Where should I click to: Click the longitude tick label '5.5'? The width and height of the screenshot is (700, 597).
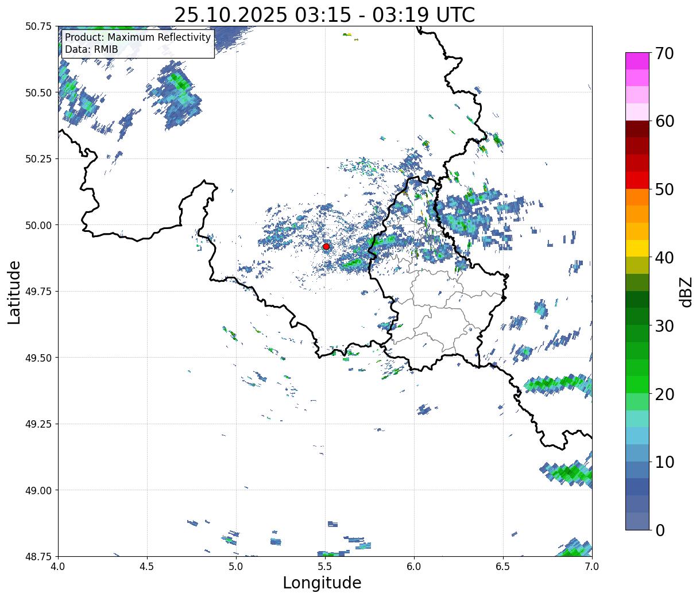click(325, 567)
